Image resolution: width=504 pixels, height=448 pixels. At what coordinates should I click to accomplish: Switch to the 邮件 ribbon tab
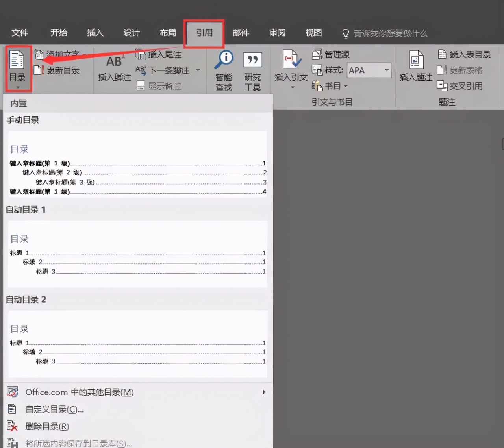click(241, 33)
